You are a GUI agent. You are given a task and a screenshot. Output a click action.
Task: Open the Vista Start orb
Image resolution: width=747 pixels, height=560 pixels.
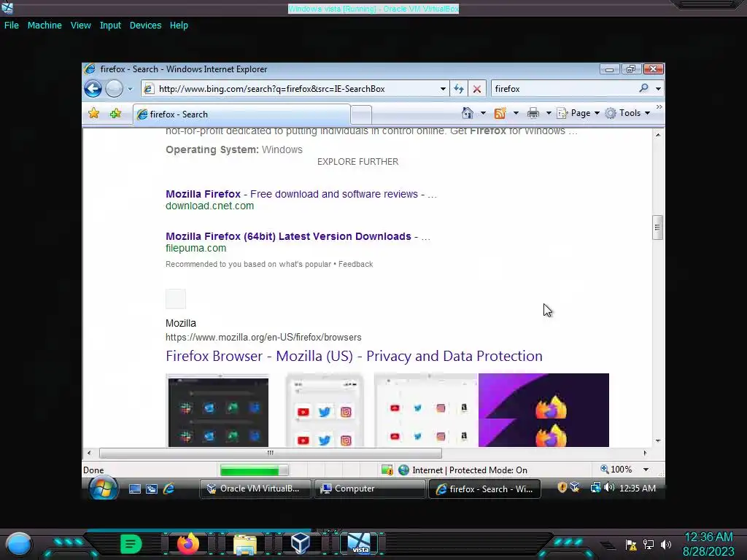tap(104, 488)
